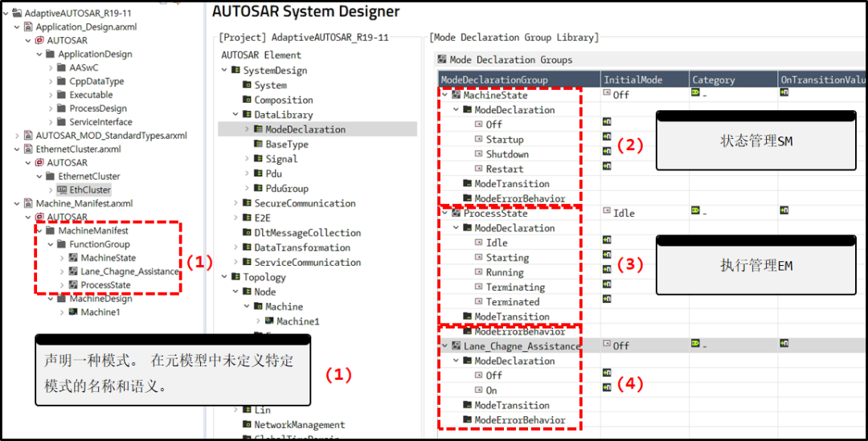Select the System element icon
The height and width of the screenshot is (441, 868).
(247, 85)
